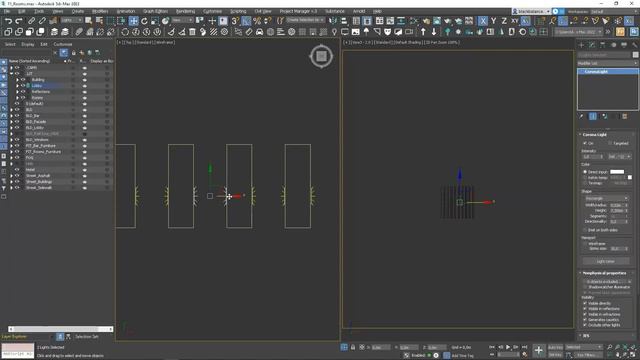Image resolution: width=640 pixels, height=360 pixels.
Task: Click the trash can icon in second toolbar
Action: 192,32
